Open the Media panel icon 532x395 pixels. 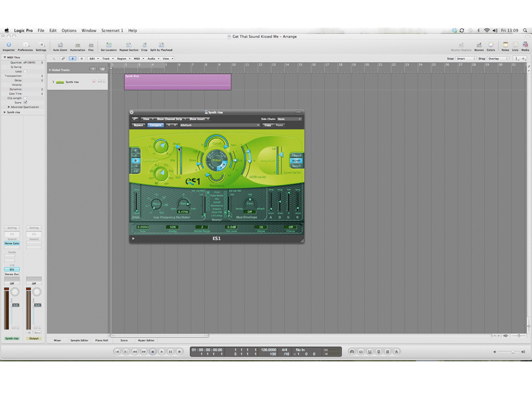(525, 46)
